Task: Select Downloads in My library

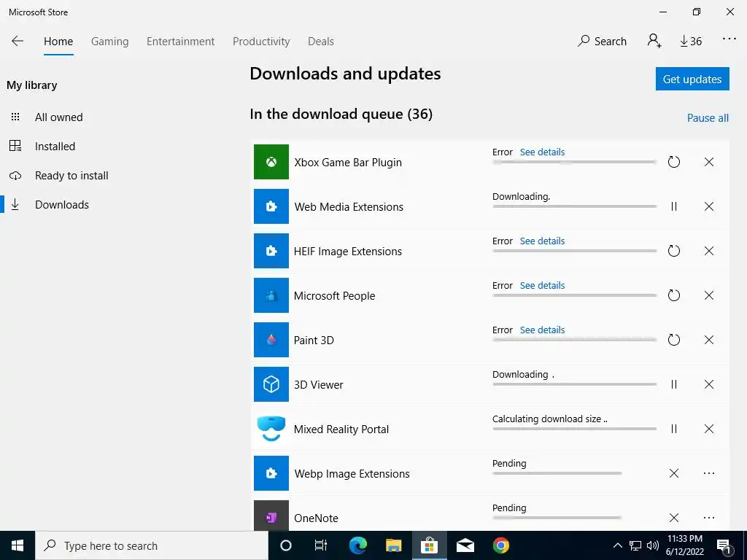Action: (x=62, y=204)
